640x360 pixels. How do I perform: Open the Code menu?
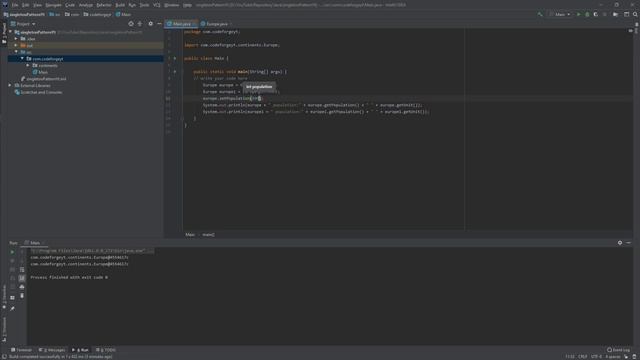(70, 5)
